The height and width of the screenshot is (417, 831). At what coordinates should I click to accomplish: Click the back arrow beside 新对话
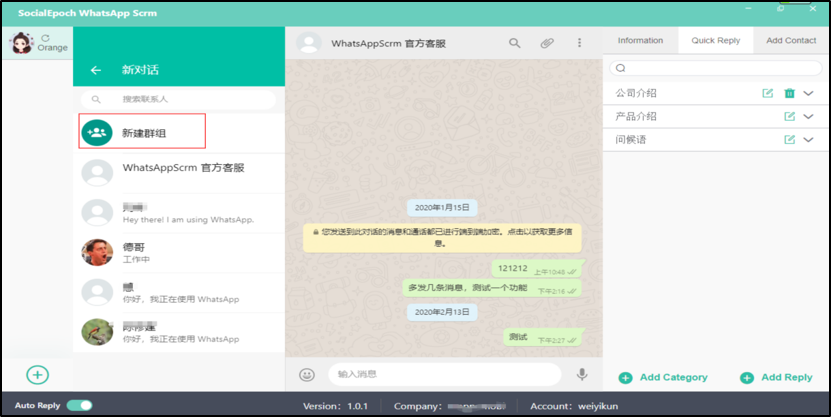coord(95,70)
